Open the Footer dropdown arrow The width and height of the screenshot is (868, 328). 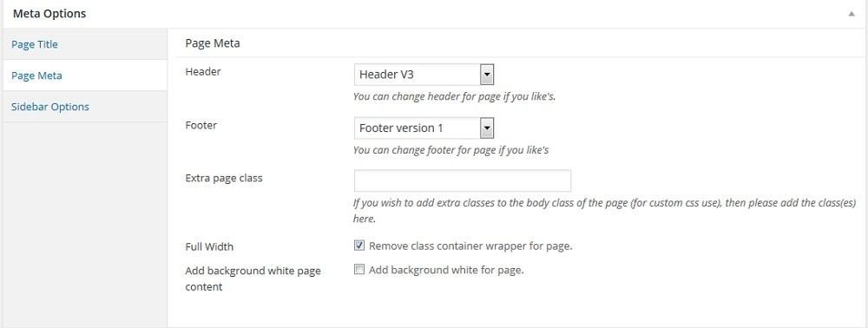pos(487,128)
